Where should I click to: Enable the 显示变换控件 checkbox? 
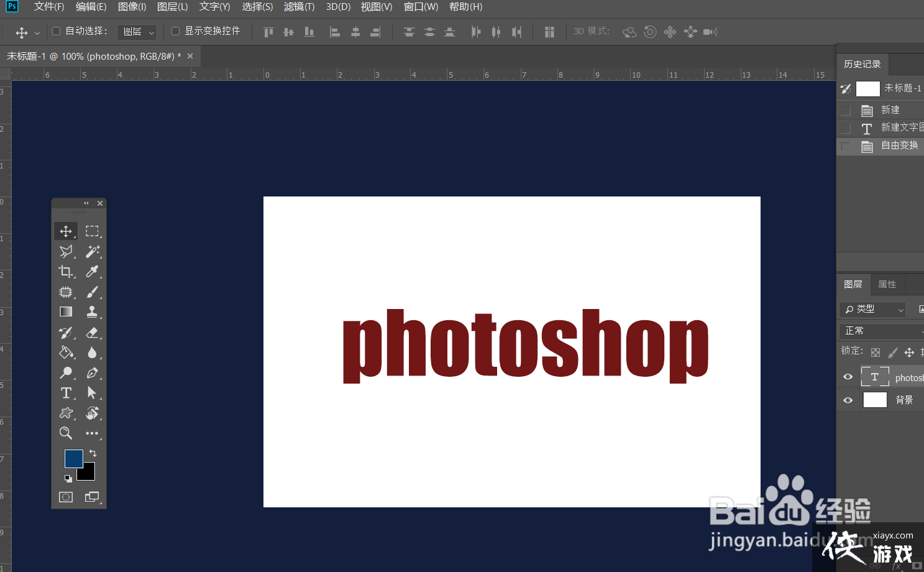click(175, 31)
